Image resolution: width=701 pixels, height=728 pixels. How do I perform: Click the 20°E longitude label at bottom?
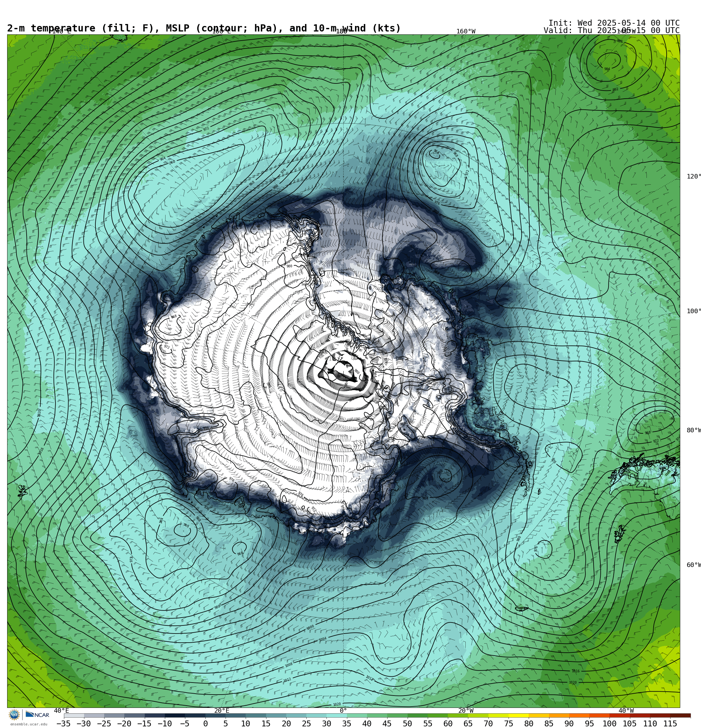pos(222,711)
